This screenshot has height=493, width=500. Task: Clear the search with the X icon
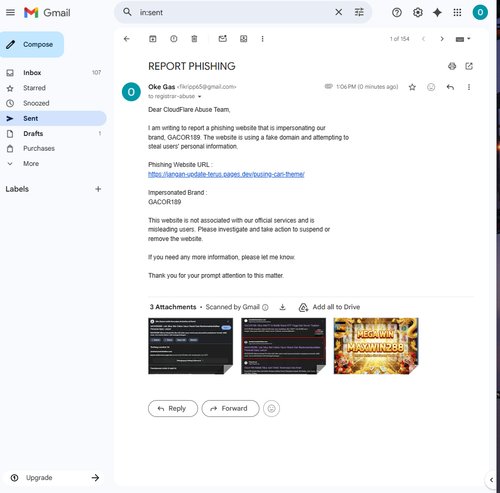338,12
